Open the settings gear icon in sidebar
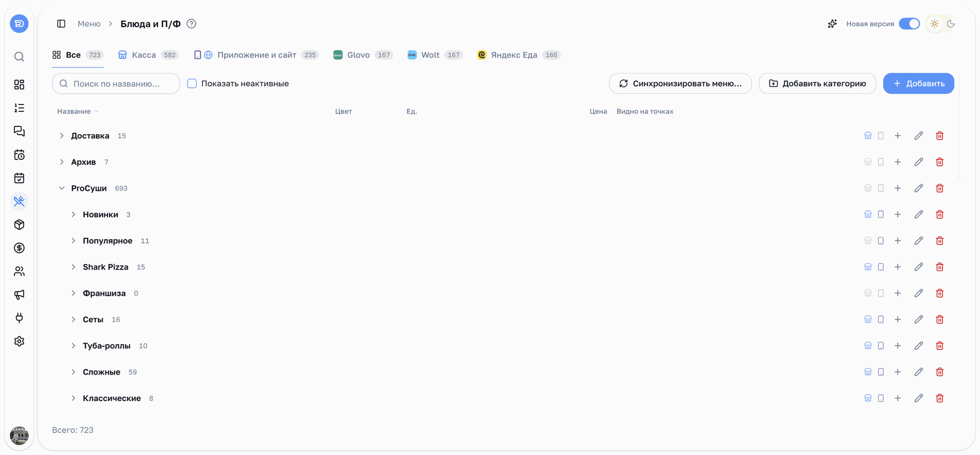Viewport: 980px width, 455px height. tap(19, 341)
